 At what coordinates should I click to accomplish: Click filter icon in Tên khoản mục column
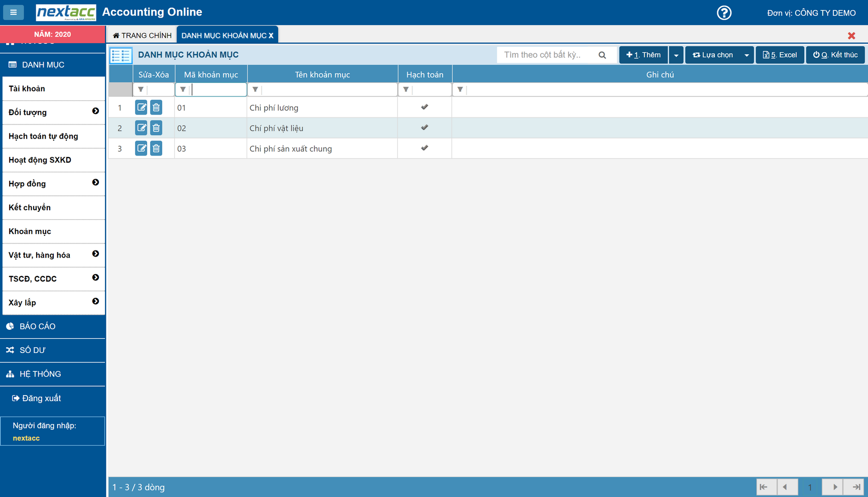click(x=255, y=90)
